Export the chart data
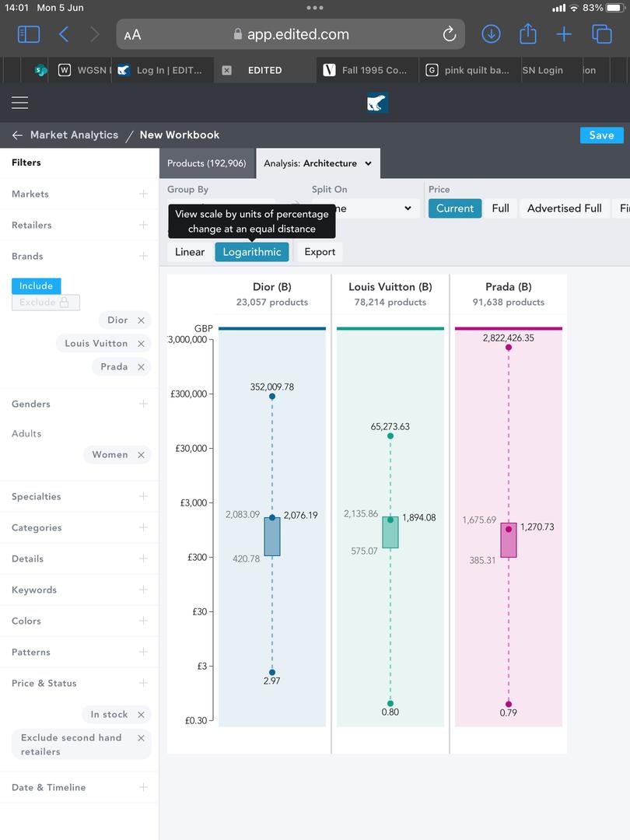 pyautogui.click(x=320, y=252)
